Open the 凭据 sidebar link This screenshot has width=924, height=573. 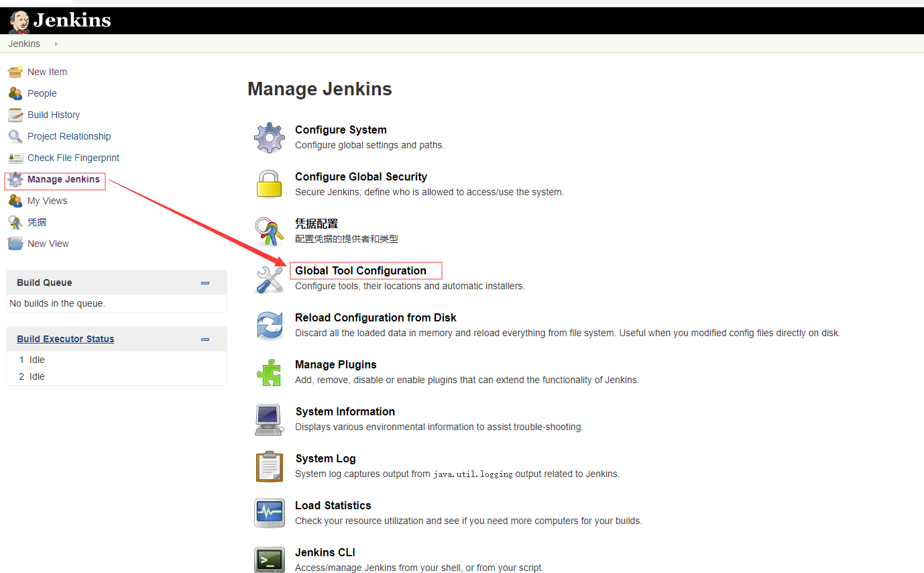[37, 222]
